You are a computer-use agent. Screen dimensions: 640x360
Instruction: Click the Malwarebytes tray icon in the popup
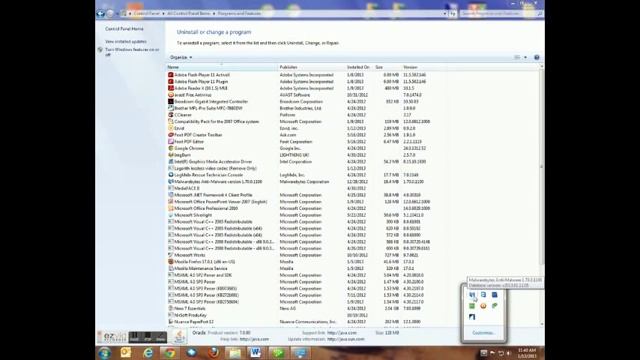click(x=472, y=294)
